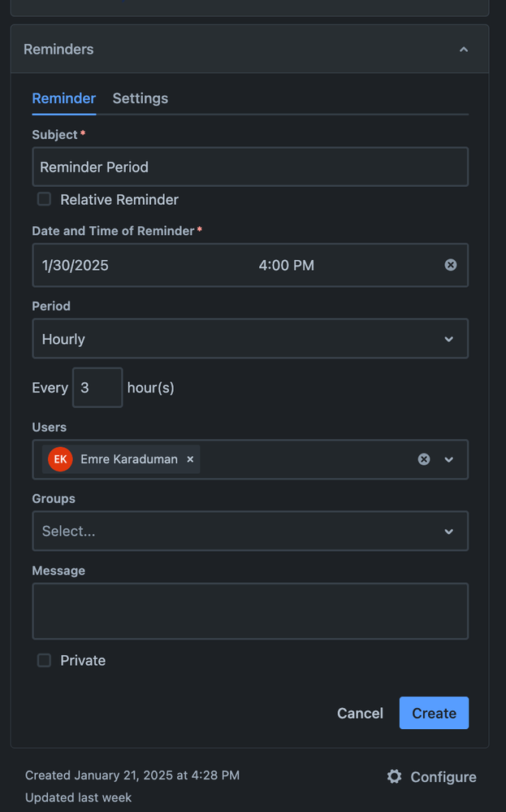
Task: Check the Private checkbox
Action: pos(45,660)
